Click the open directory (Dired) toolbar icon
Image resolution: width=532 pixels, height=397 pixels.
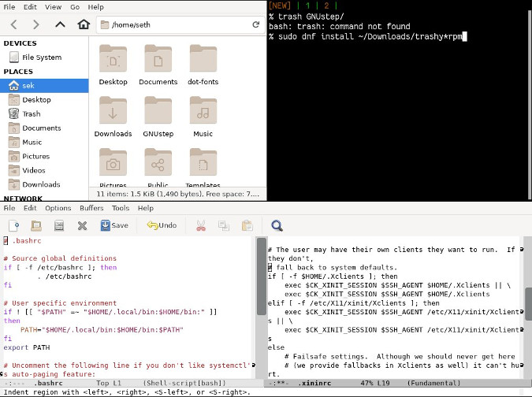click(x=58, y=225)
